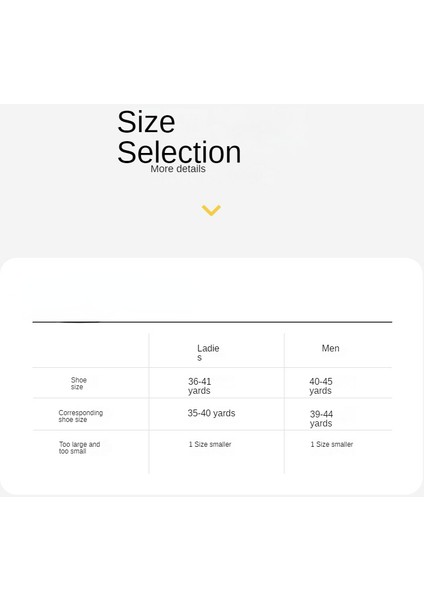Screen dimensions: 424x600
Task: Click the 39-44 yards cell
Action: [x=321, y=419]
